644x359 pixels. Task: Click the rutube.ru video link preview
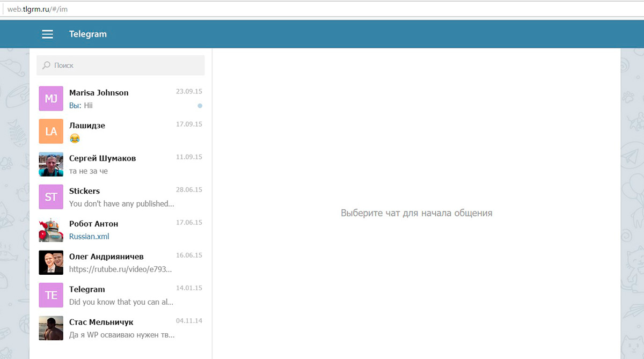(121, 269)
